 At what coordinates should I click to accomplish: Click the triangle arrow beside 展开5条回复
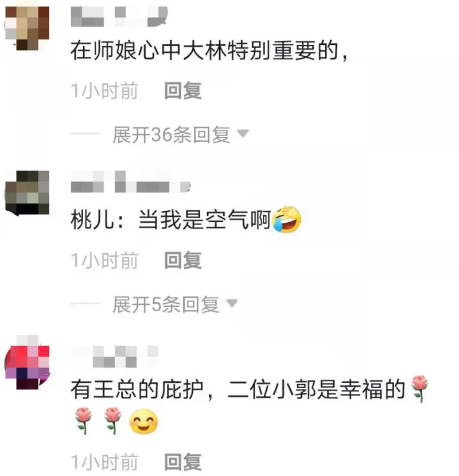(232, 303)
